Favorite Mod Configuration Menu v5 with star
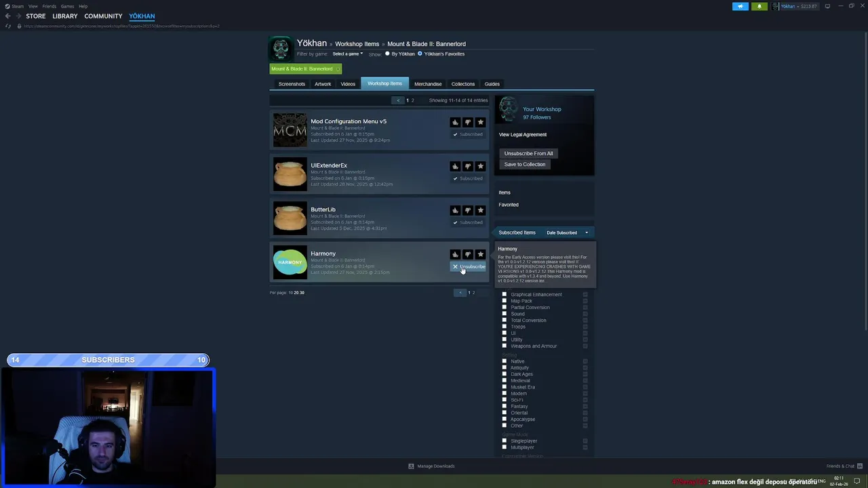The height and width of the screenshot is (488, 868). point(481,122)
